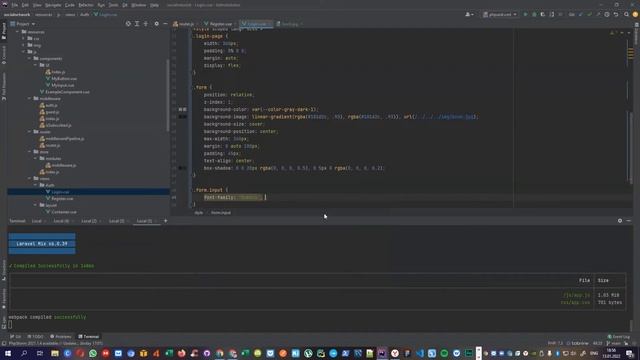Image resolution: width=640 pixels, height=360 pixels.
Task: Click the Project side tab
Action: point(4,31)
